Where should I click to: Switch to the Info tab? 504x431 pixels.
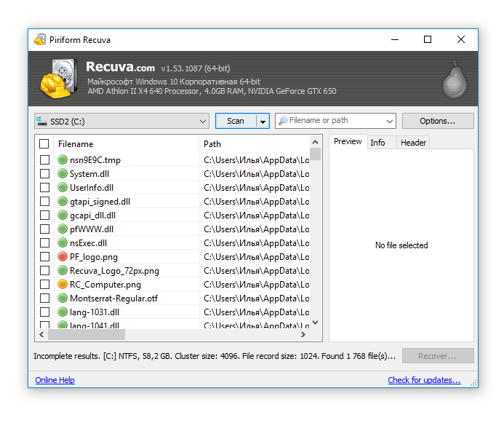(x=382, y=143)
